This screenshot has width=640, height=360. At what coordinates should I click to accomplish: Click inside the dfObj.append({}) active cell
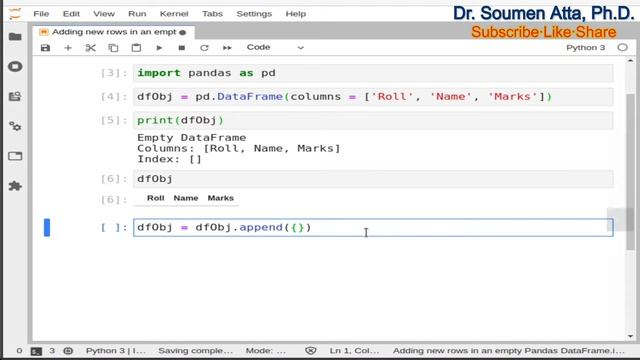(x=373, y=227)
